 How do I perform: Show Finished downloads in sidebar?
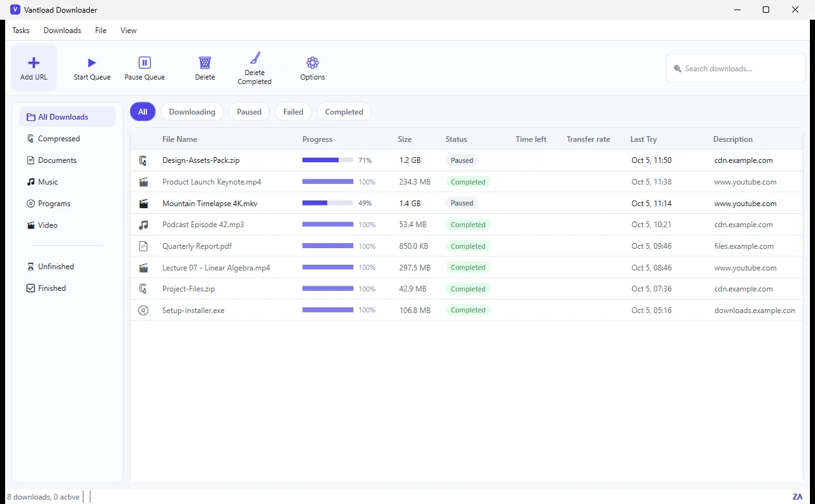[x=67, y=288]
